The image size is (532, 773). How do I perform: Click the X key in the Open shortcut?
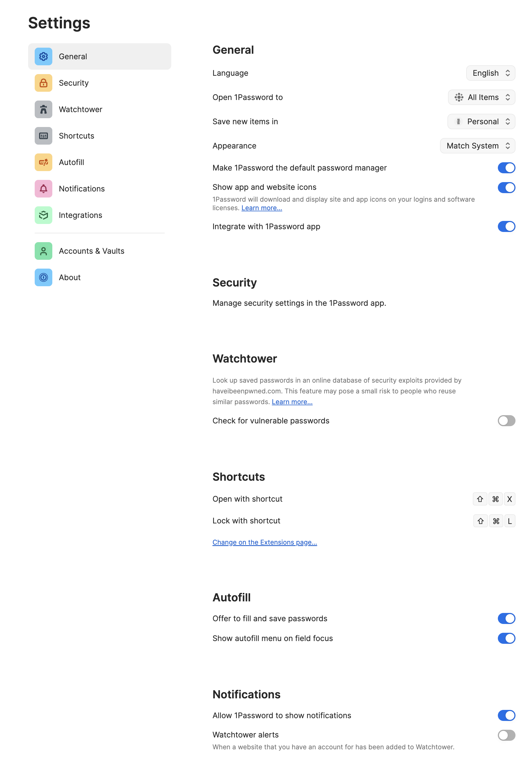tap(510, 499)
